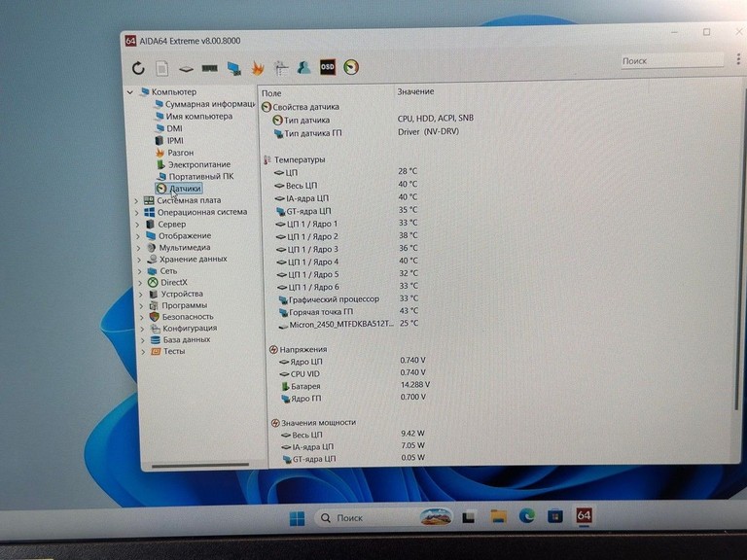Select the Тесты tree item
The height and width of the screenshot is (560, 747).
tap(167, 351)
